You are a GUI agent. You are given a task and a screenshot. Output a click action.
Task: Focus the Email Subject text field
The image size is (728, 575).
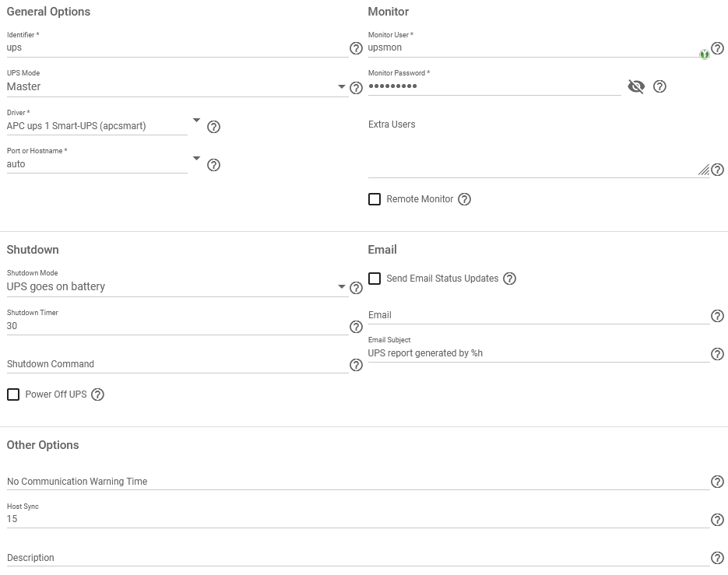coord(538,353)
